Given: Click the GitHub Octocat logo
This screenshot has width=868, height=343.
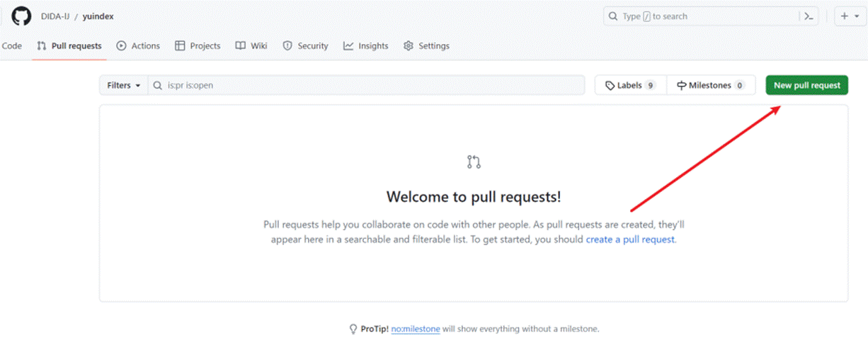Looking at the screenshot, I should pos(22,16).
